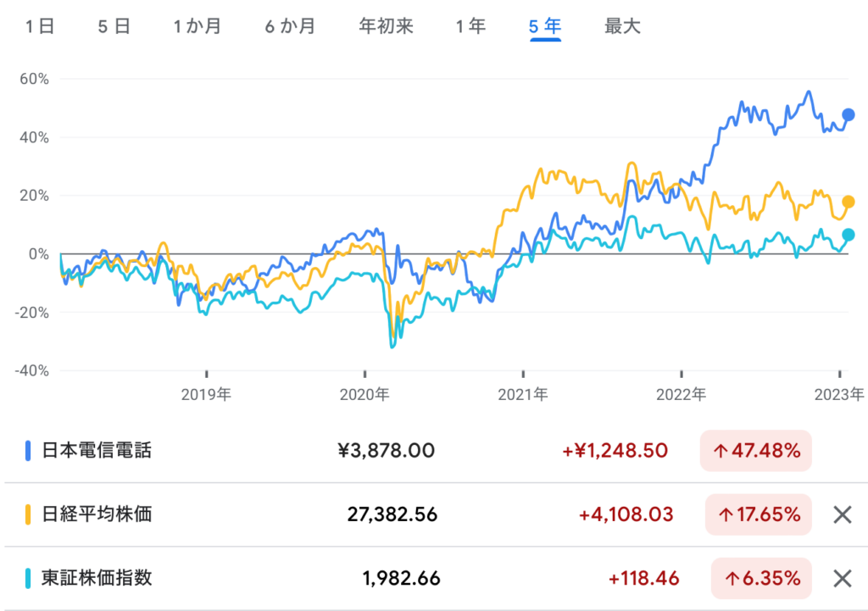
Task: Switch to 年初来 range tab
Action: [386, 26]
